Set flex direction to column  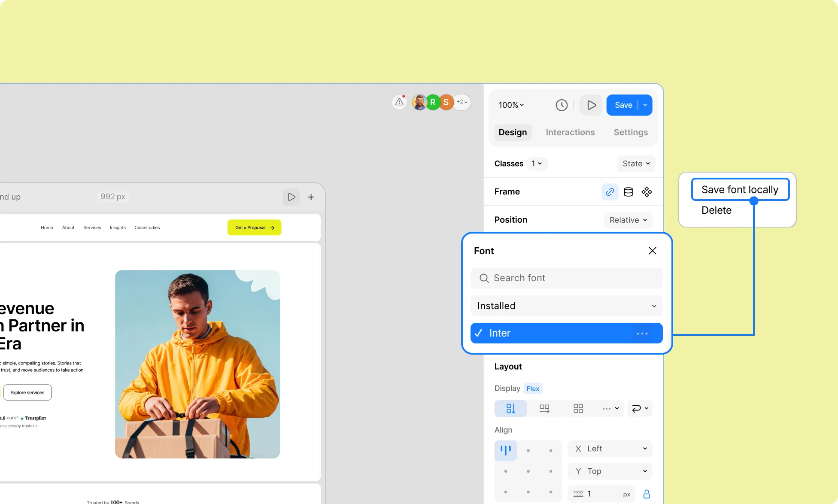tap(510, 409)
